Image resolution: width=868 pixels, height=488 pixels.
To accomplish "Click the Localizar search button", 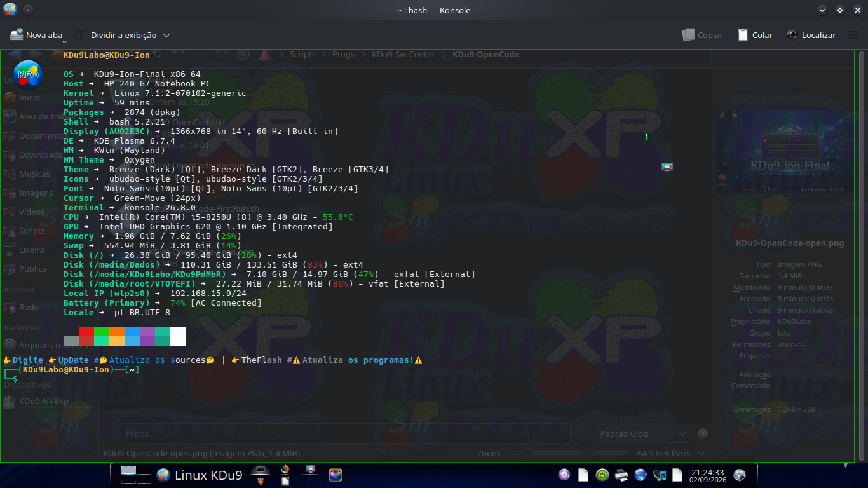I will 811,36.
